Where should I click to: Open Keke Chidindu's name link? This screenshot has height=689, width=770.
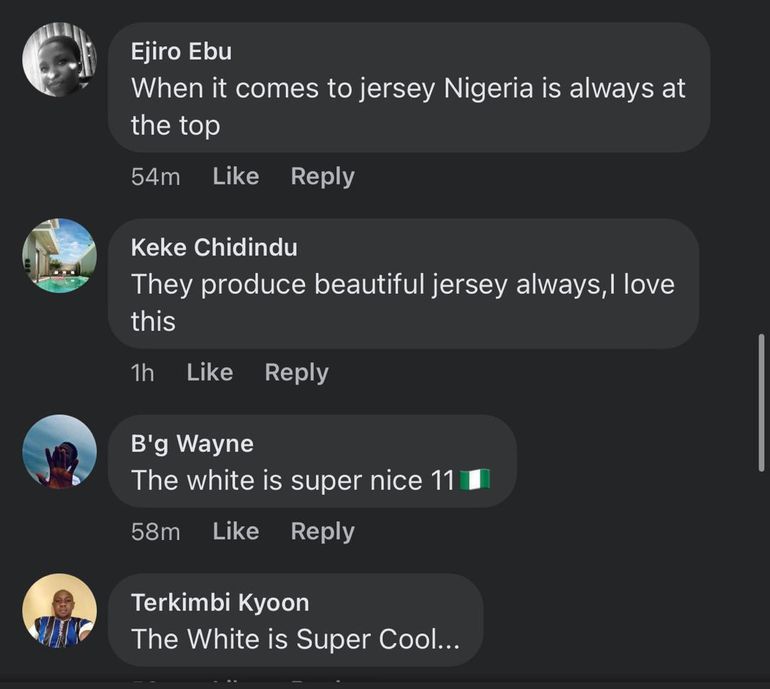click(214, 247)
